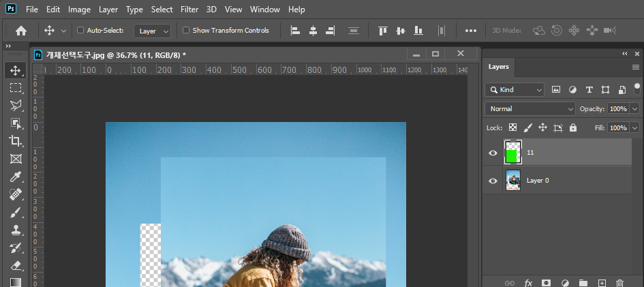Select the Polygonal Lasso tool
The width and height of the screenshot is (644, 287).
coord(16,106)
